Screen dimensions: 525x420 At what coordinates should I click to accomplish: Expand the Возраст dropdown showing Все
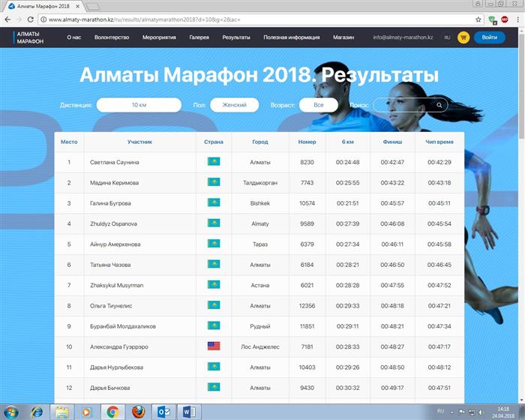(319, 105)
